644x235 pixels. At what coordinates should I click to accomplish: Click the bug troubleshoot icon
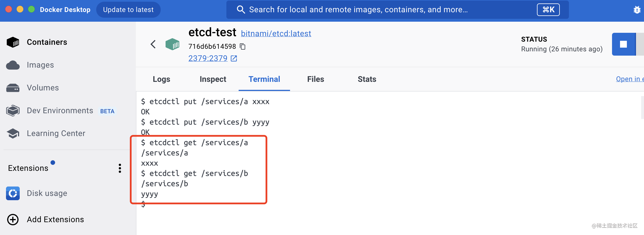[637, 10]
